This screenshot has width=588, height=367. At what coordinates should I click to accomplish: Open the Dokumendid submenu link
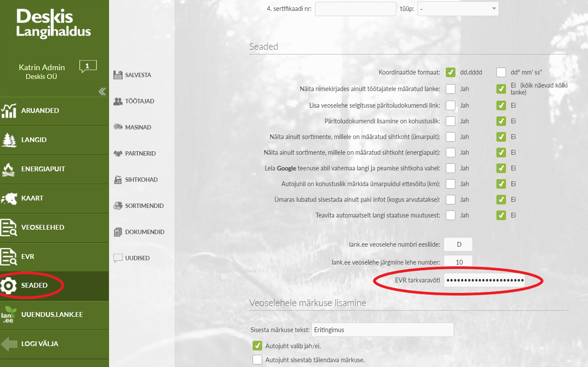pyautogui.click(x=145, y=232)
